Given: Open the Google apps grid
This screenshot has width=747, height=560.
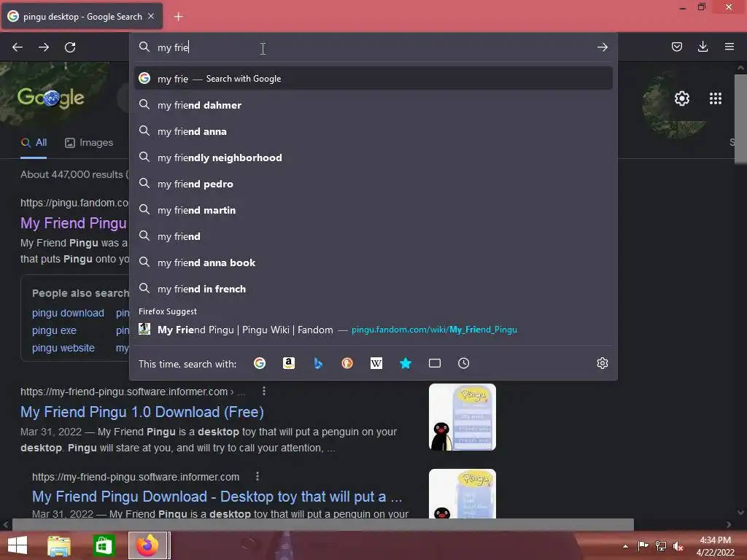Looking at the screenshot, I should click(x=715, y=98).
